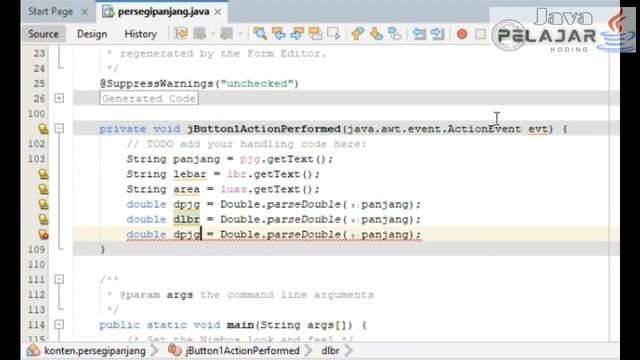
Task: Click the hint bulb beside String lebar line
Action: click(x=43, y=174)
